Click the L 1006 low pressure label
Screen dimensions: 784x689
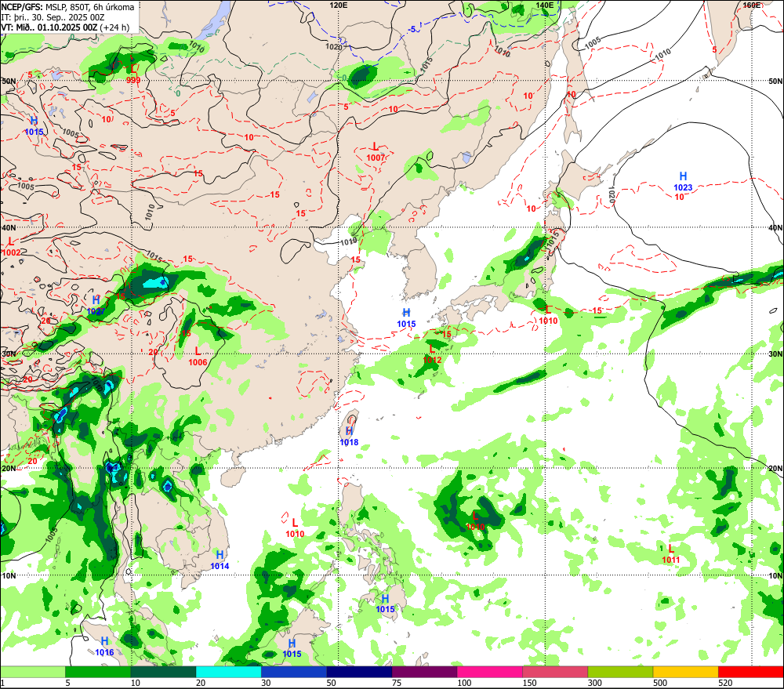point(198,357)
